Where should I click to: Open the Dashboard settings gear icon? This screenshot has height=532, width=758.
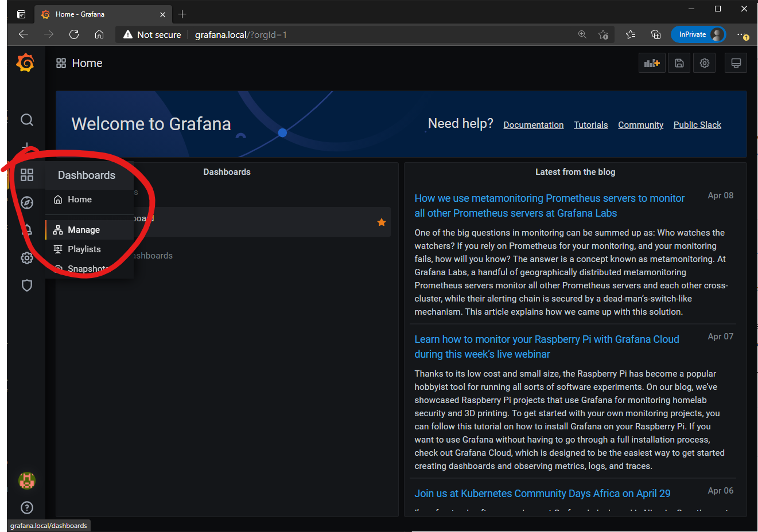point(705,63)
